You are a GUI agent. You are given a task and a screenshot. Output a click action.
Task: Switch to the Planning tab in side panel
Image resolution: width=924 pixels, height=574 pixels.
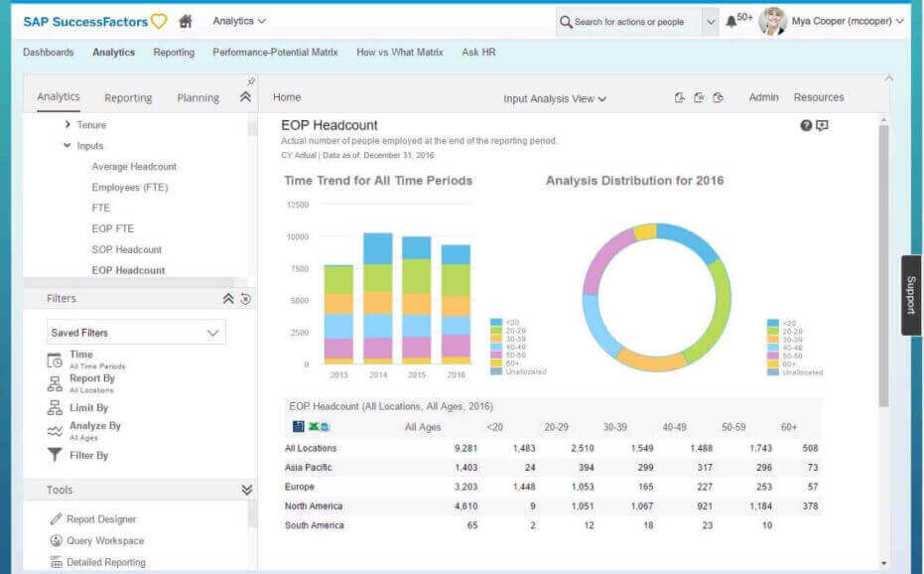point(198,98)
